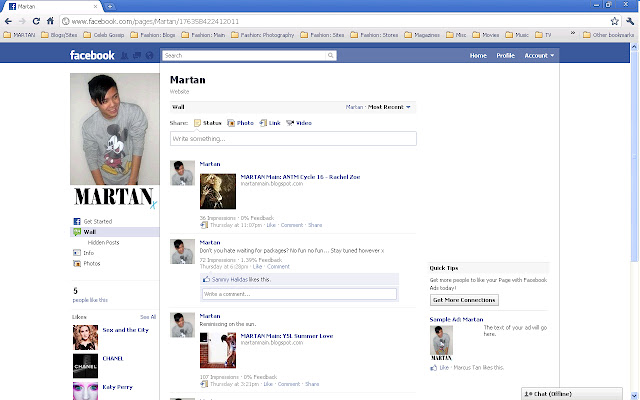Open Sammy Halidas profile link
This screenshot has width=640, height=400.
(x=229, y=280)
